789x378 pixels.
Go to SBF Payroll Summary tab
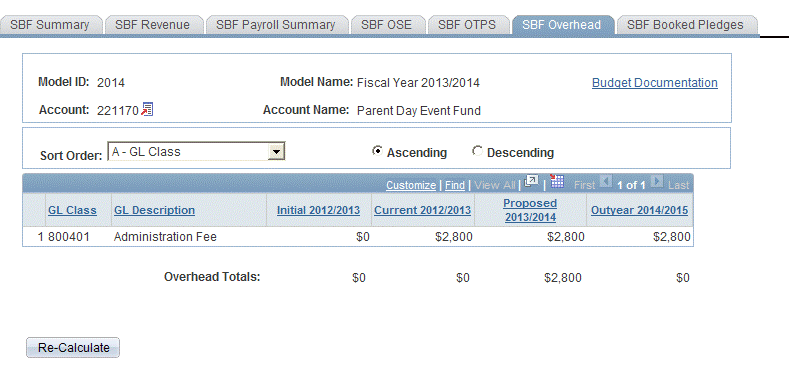(x=276, y=25)
